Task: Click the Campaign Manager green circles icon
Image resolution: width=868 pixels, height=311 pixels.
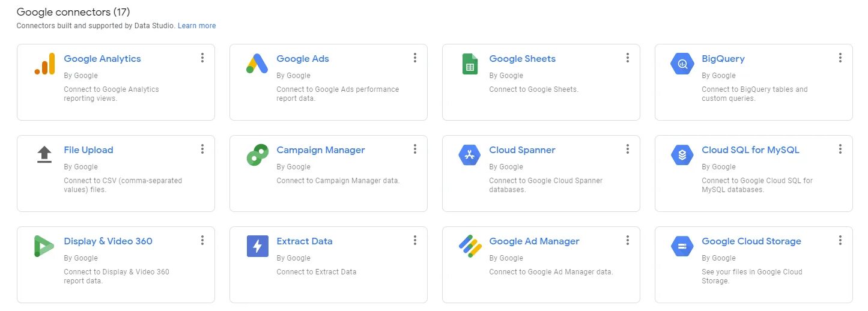Action: coord(257,155)
